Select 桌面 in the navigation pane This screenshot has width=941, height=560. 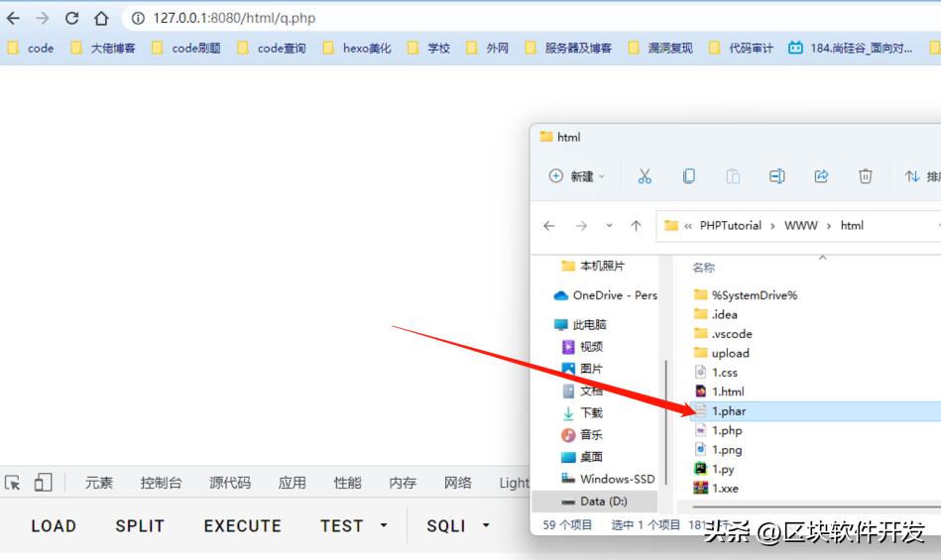pyautogui.click(x=582, y=457)
